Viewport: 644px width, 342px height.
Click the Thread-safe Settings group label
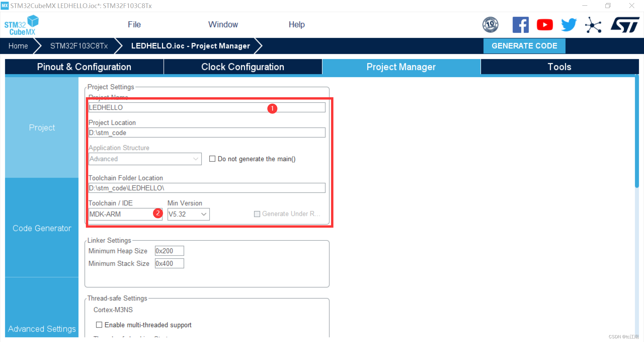pos(117,298)
